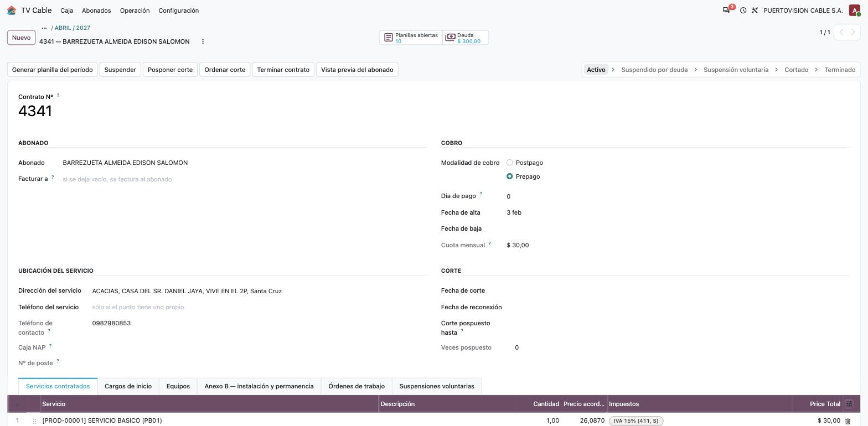Click the Suspender button
868x426 pixels.
(x=120, y=70)
